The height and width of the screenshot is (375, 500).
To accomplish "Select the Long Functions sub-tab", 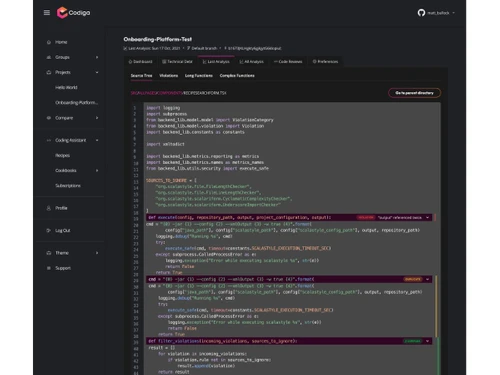I will point(199,76).
